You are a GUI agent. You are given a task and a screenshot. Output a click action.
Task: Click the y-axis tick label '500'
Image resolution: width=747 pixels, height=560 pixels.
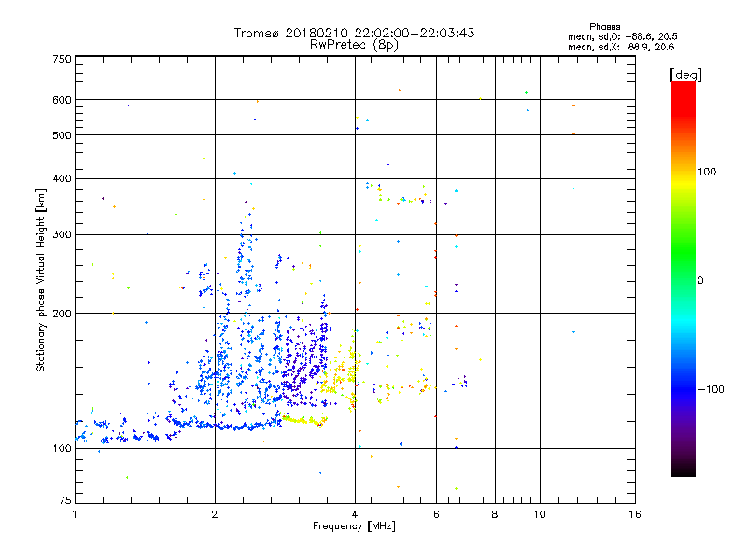click(x=62, y=135)
